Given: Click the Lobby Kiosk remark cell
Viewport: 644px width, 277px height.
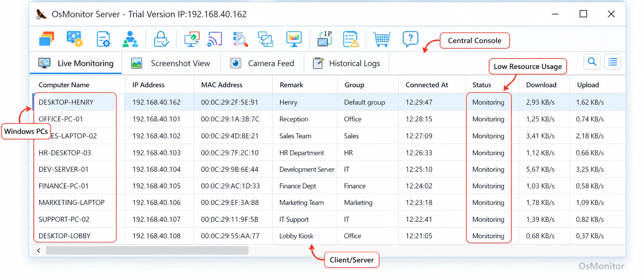Looking at the screenshot, I should (x=296, y=236).
